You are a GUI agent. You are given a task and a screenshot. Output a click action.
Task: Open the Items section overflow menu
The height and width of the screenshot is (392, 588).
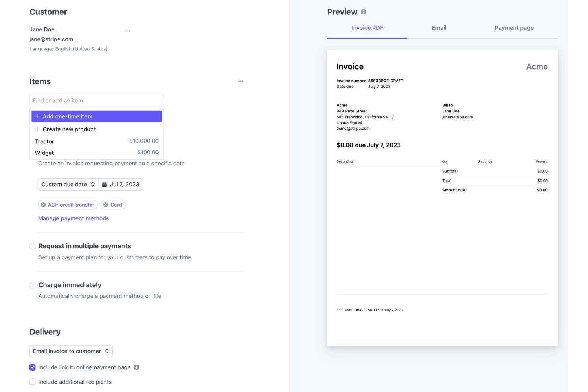coord(241,81)
